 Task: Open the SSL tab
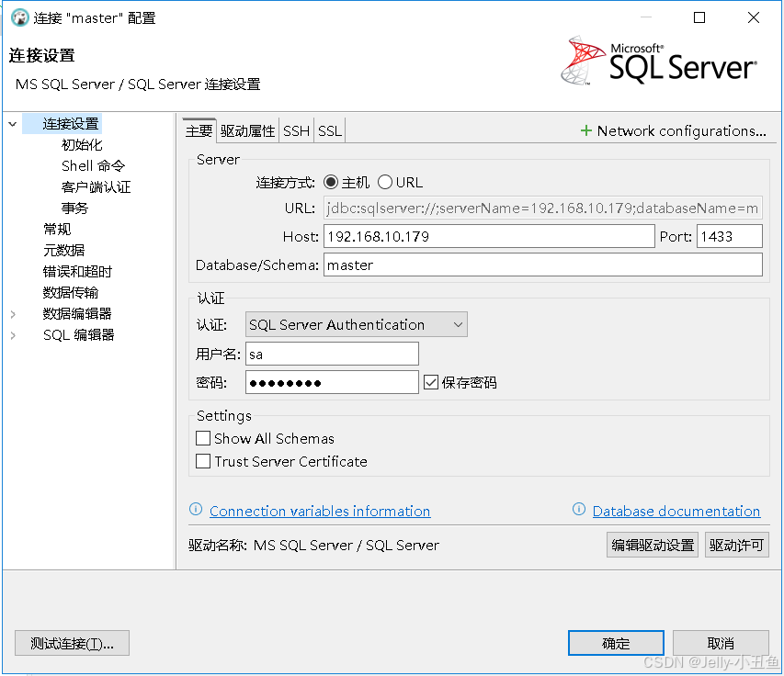coord(330,131)
